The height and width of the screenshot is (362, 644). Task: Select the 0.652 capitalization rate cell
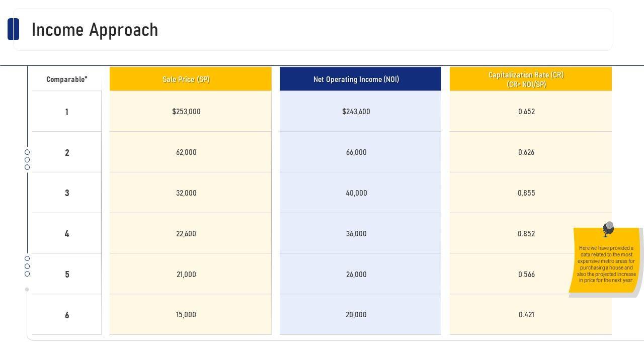pos(526,112)
